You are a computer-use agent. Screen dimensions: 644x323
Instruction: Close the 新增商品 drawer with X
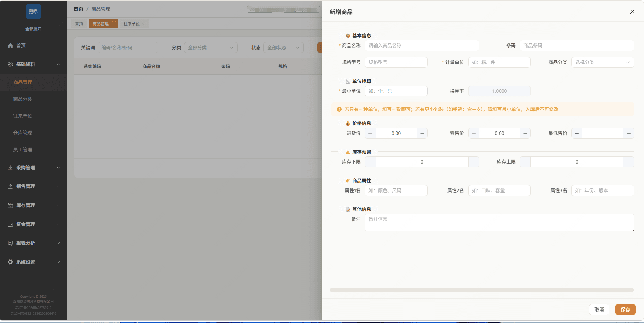click(x=632, y=12)
